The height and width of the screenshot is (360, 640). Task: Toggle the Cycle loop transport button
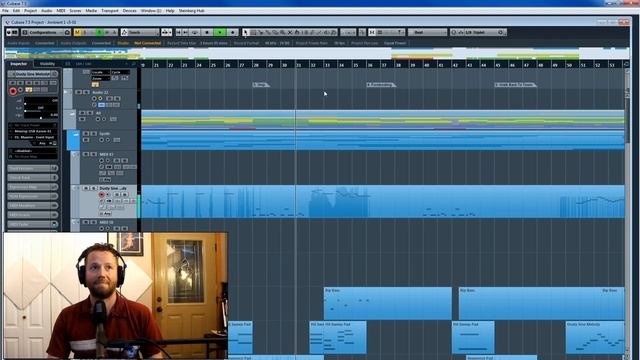click(x=195, y=32)
